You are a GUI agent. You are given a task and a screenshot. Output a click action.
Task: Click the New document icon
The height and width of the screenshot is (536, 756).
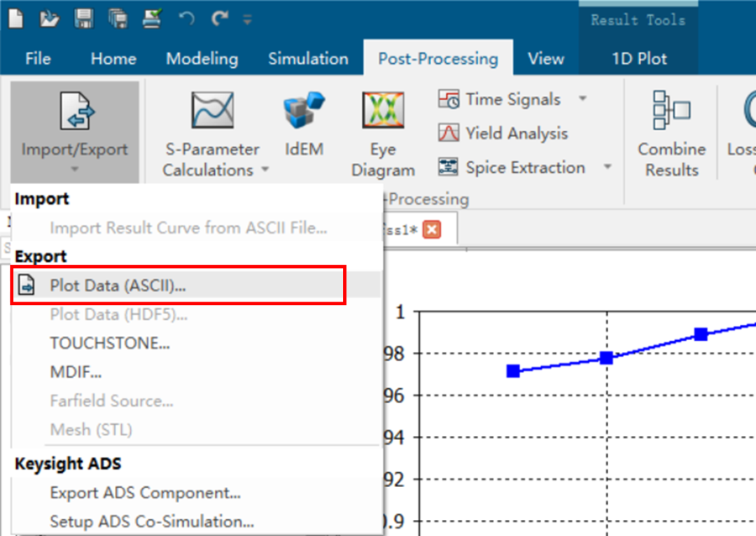pyautogui.click(x=16, y=20)
